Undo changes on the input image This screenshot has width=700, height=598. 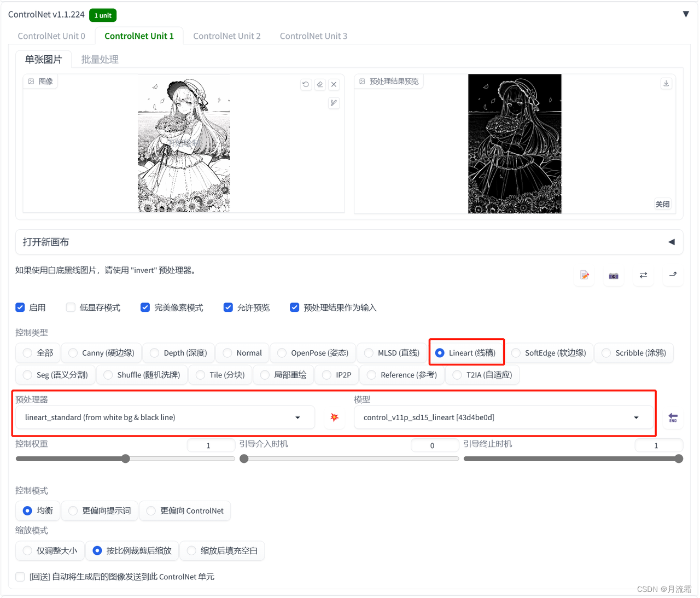point(306,84)
